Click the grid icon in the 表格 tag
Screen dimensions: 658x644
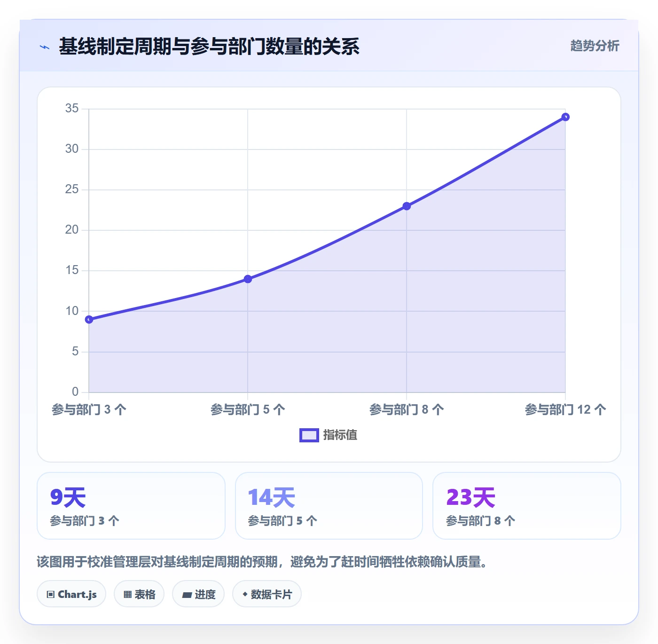pos(127,595)
